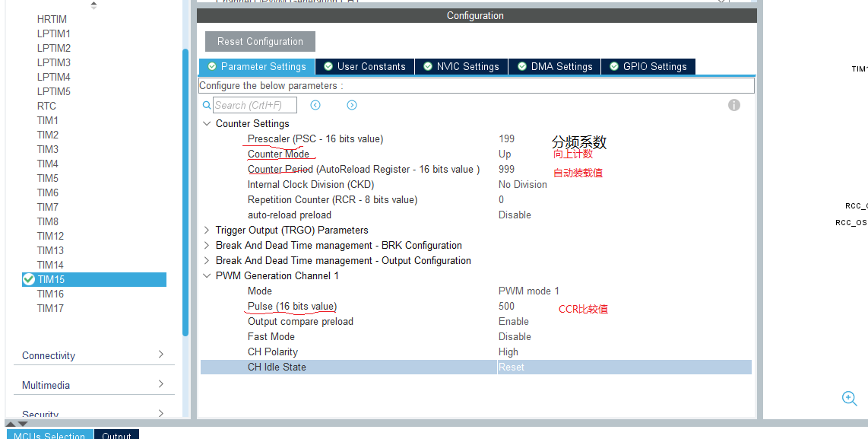Click inside the parameter search field

255,104
